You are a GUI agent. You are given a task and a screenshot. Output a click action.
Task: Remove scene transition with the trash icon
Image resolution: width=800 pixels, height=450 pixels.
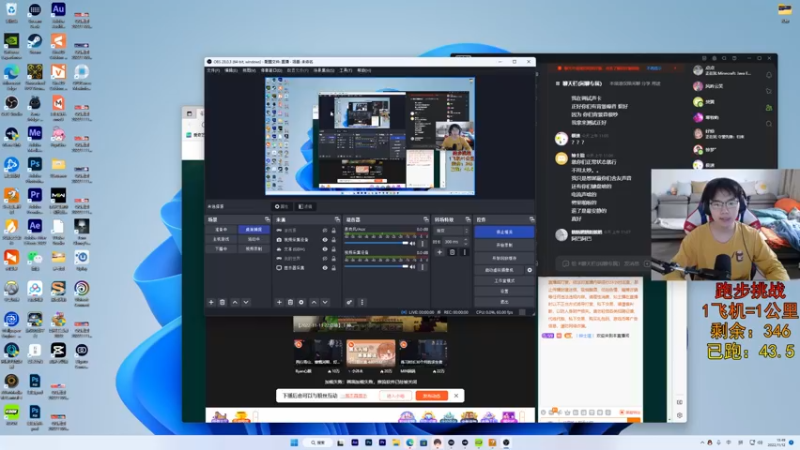coord(452,252)
